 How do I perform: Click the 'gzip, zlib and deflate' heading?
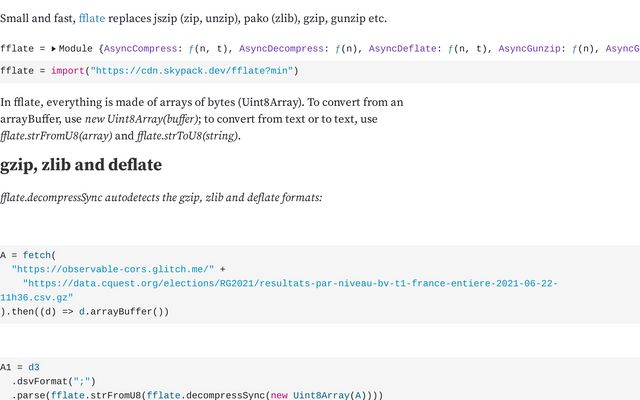click(81, 164)
